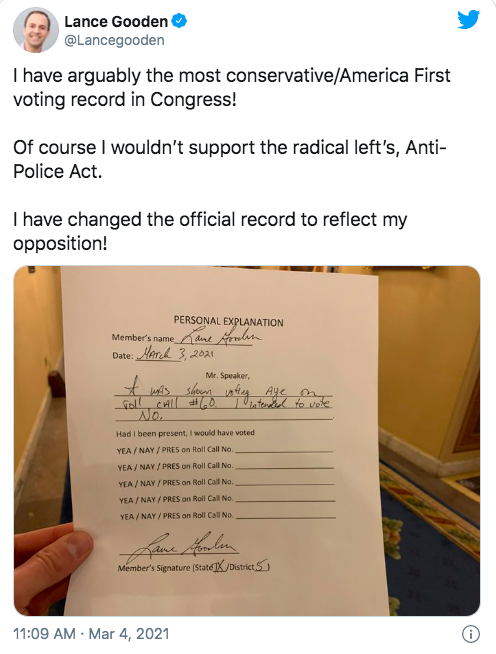496x654 pixels.
Task: Click the first YEA / NAY / PRES line
Action: [225, 450]
